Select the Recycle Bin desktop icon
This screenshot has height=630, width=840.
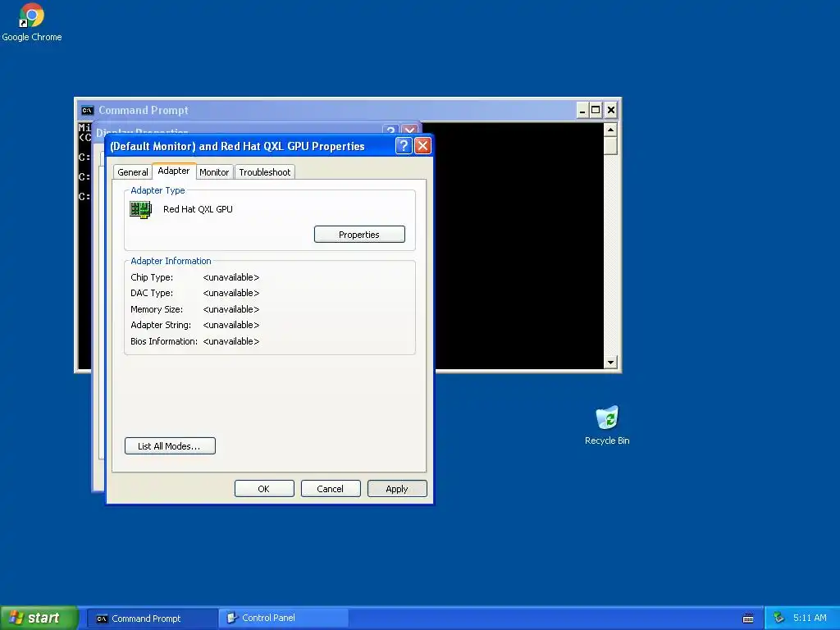tap(607, 418)
